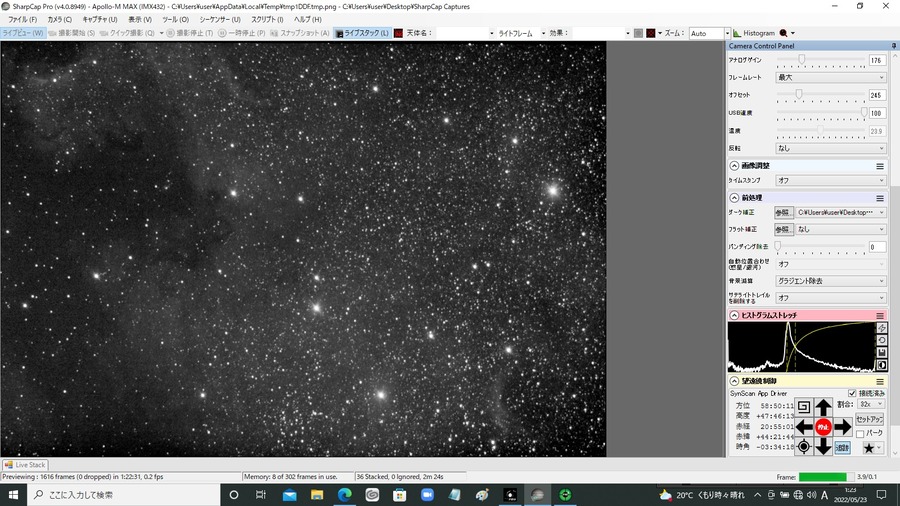Collapse the 画像調整 section
Image resolution: width=900 pixels, height=506 pixels.
[x=734, y=166]
